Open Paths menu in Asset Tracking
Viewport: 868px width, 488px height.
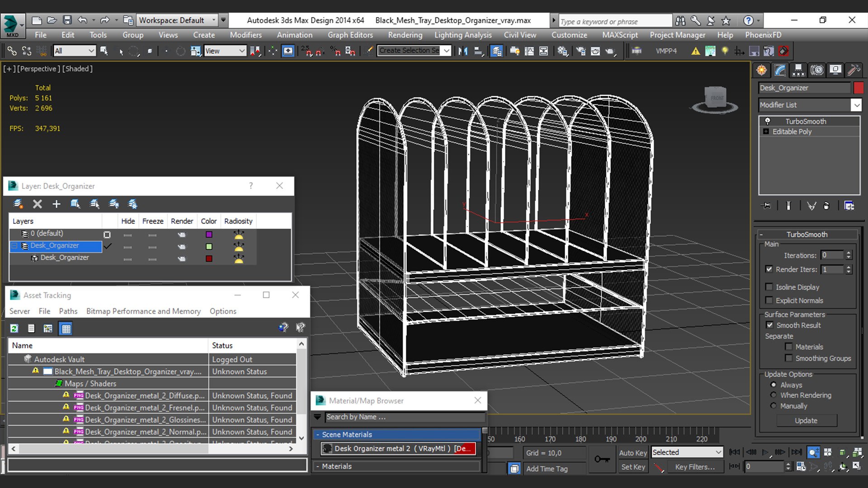[68, 311]
